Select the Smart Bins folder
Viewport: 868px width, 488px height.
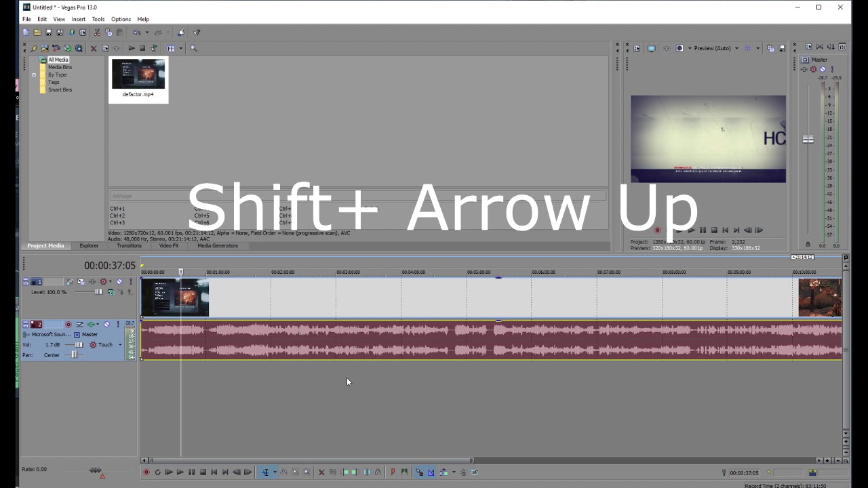pyautogui.click(x=60, y=89)
